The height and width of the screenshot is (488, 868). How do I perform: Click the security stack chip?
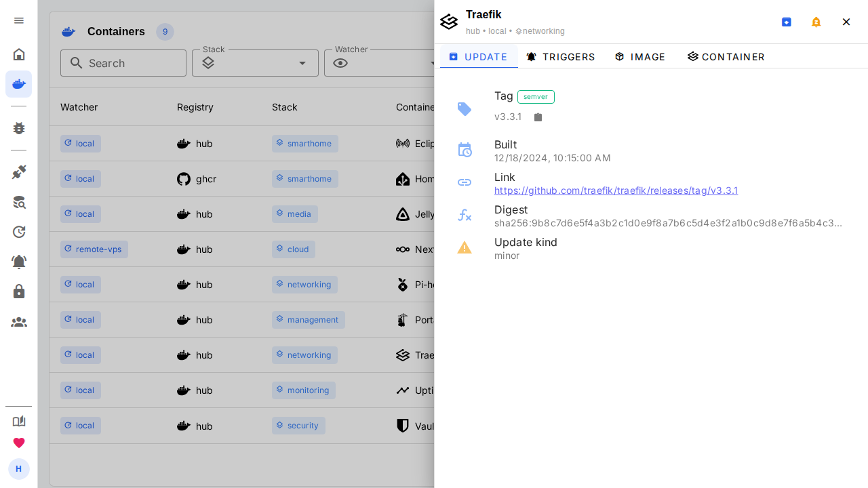[x=298, y=426]
